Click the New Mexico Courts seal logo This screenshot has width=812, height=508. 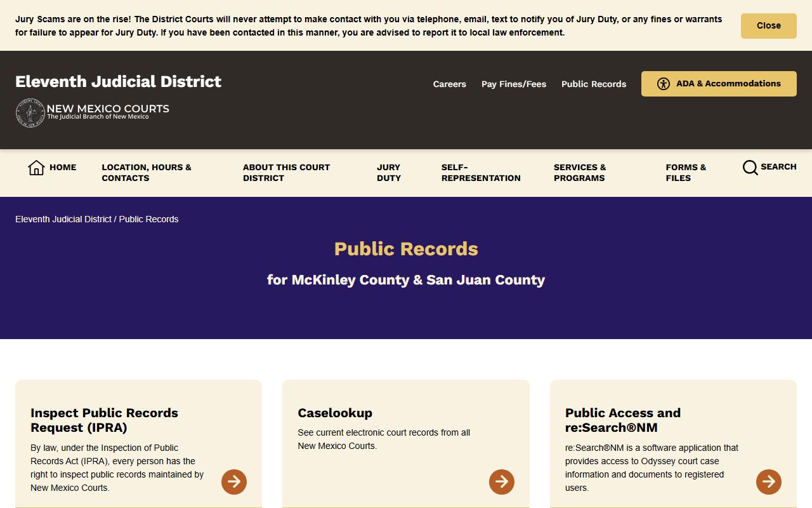30,113
